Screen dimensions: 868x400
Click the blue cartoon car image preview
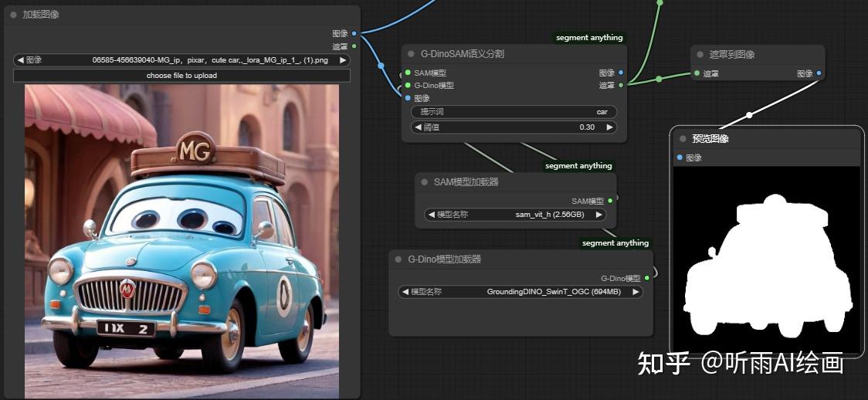(x=182, y=242)
